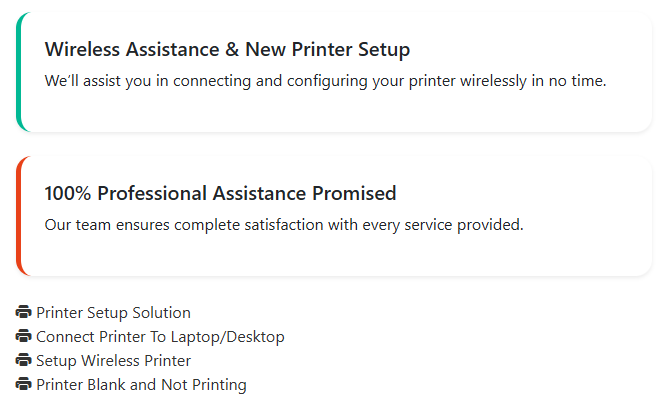The height and width of the screenshot is (420, 664).
Task: Click the printer icon beside Connect Printer To Laptop/Desktop
Action: [x=24, y=337]
